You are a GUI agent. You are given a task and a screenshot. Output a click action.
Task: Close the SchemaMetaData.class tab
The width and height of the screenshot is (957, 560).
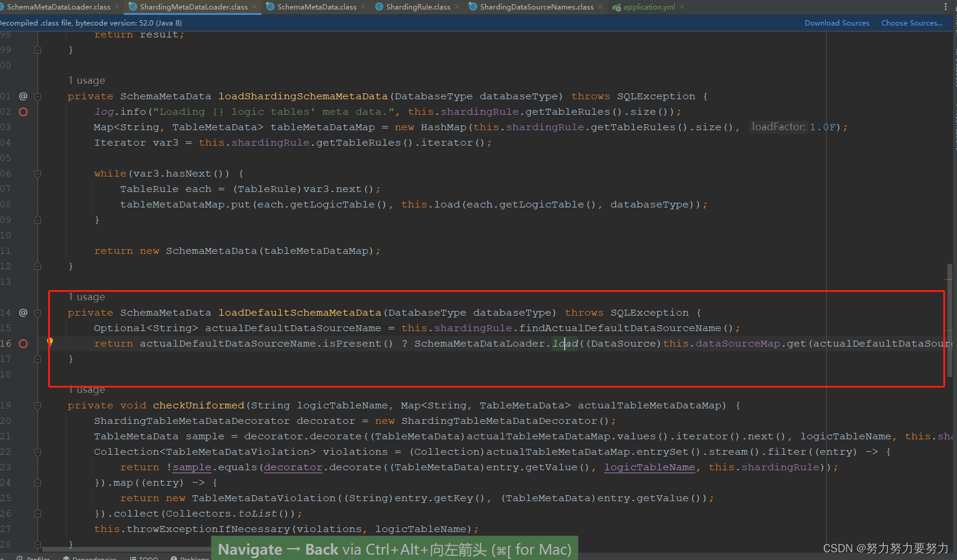pyautogui.click(x=364, y=7)
